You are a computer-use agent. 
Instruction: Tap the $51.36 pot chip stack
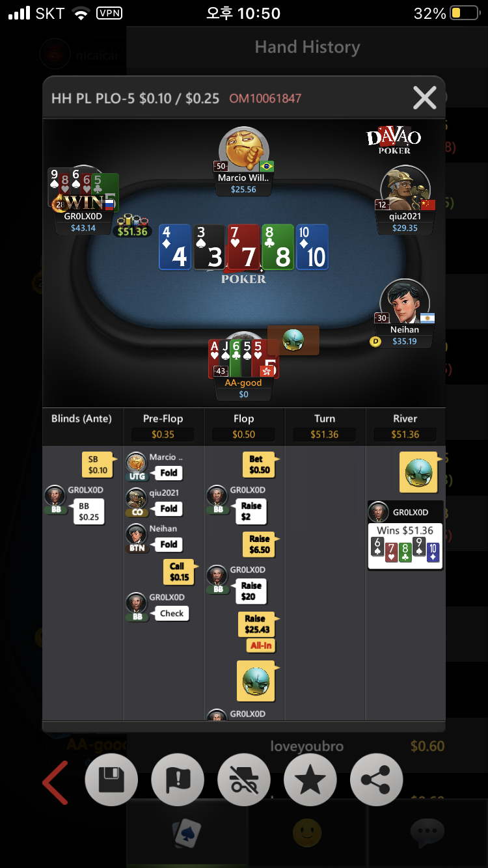pyautogui.click(x=132, y=226)
